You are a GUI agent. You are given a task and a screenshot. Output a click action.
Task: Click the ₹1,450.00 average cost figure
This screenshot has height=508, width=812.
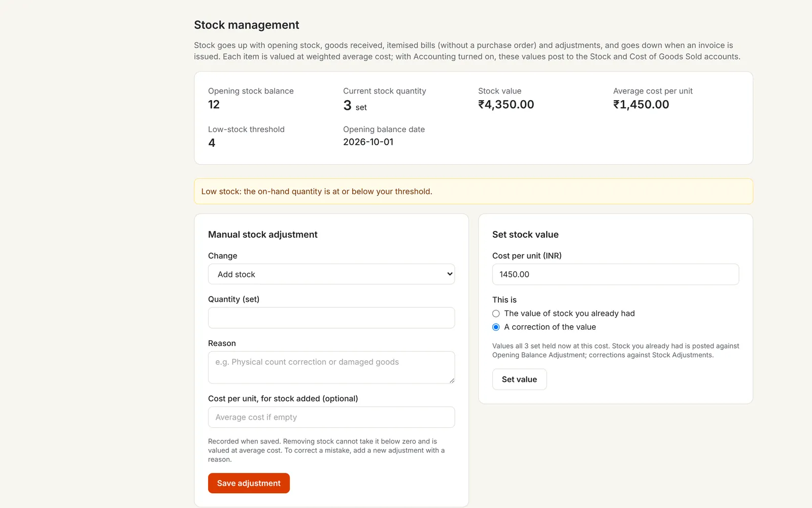641,105
